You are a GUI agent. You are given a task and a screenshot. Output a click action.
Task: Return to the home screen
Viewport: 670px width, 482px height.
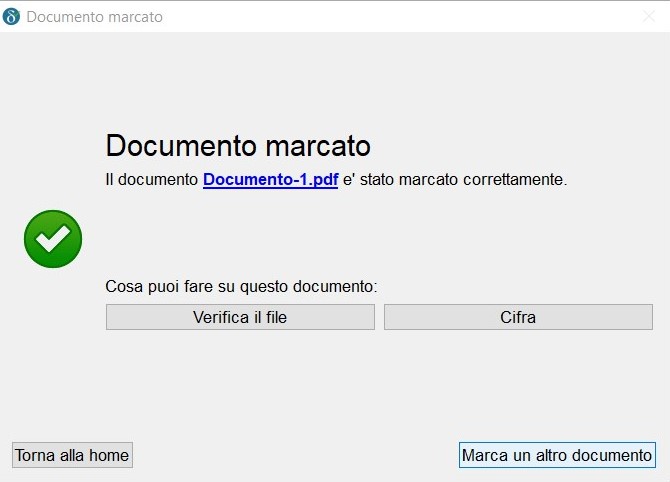coord(72,455)
